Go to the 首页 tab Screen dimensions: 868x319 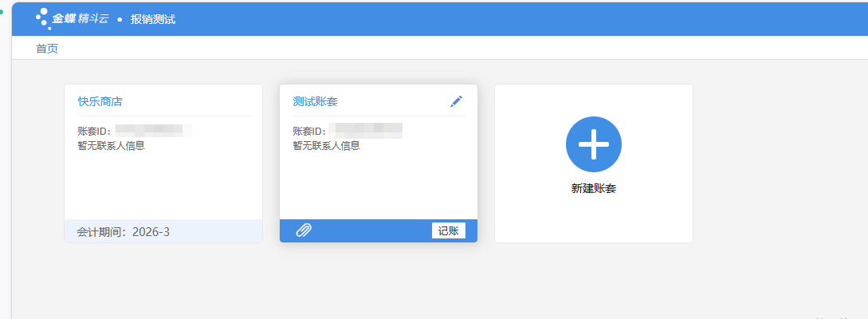coord(47,49)
